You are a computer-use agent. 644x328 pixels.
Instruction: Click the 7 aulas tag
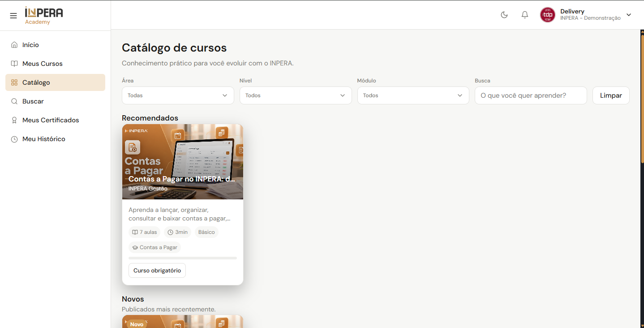(144, 232)
